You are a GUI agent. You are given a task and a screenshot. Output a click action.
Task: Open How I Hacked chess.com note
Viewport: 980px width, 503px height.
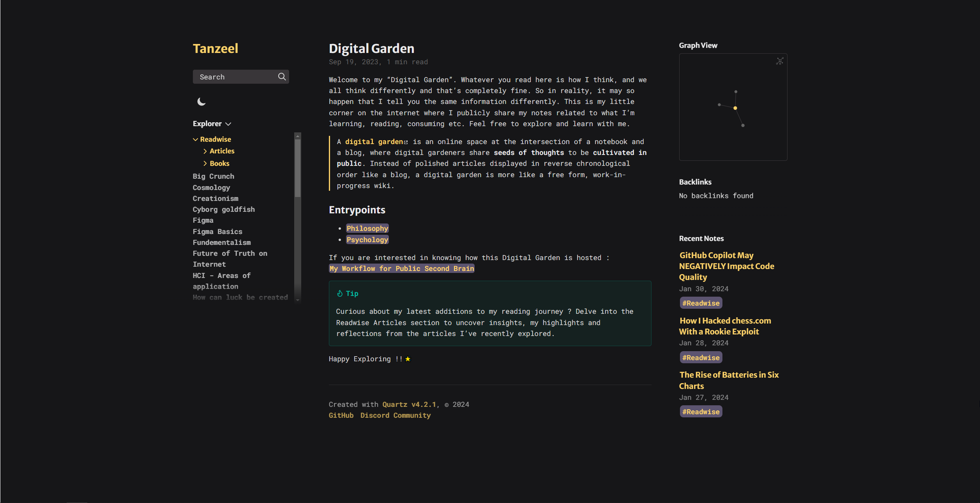[724, 326]
